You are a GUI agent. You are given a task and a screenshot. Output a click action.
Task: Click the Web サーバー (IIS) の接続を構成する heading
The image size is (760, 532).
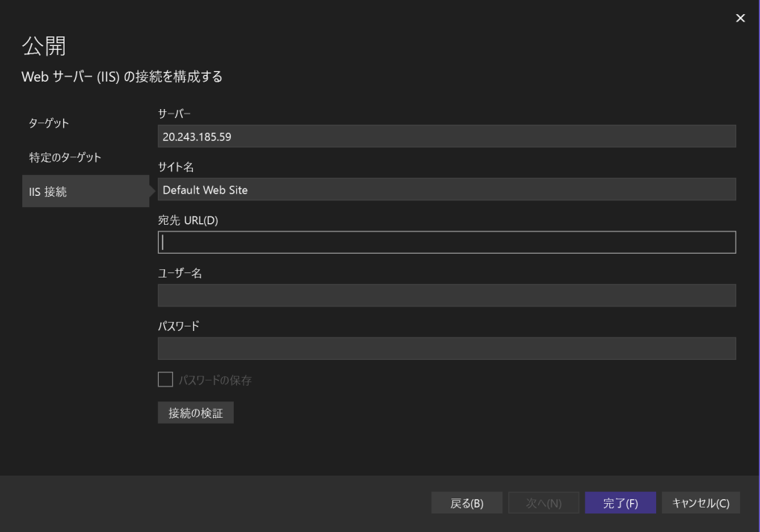122,76
